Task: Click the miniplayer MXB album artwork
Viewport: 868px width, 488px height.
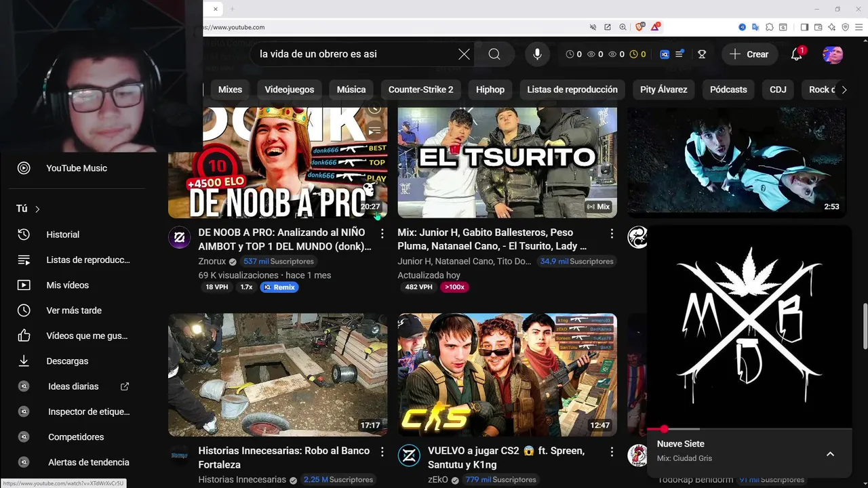Action: pyautogui.click(x=749, y=327)
